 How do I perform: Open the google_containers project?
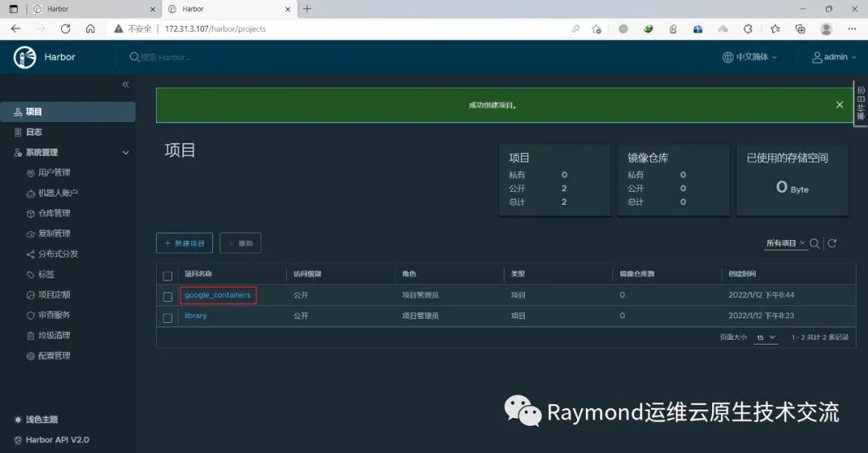(x=218, y=296)
